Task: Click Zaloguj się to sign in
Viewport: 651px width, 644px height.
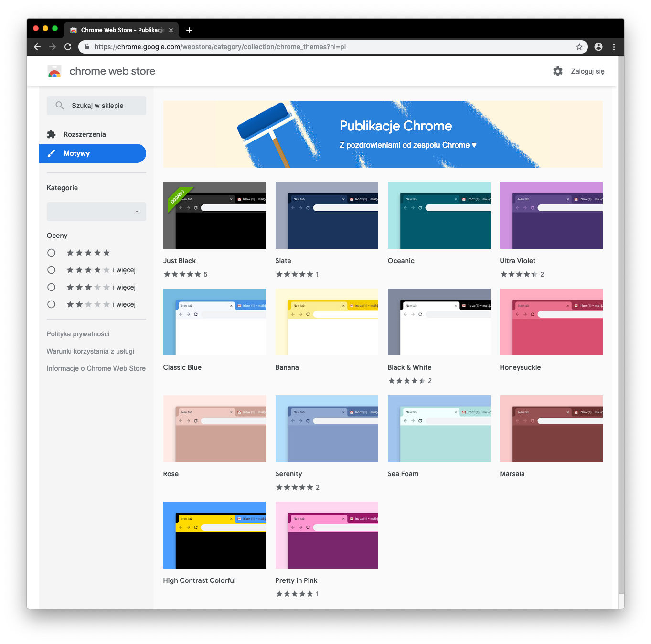Action: [587, 71]
